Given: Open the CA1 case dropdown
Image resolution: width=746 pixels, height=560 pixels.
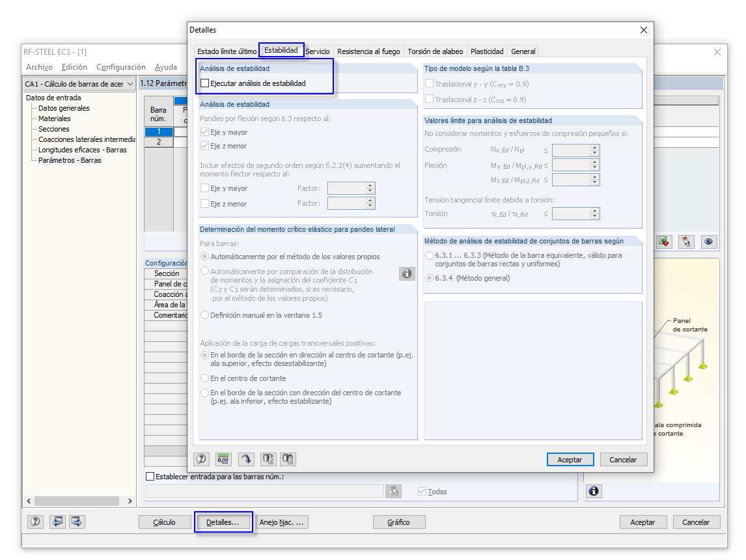Looking at the screenshot, I should (130, 84).
